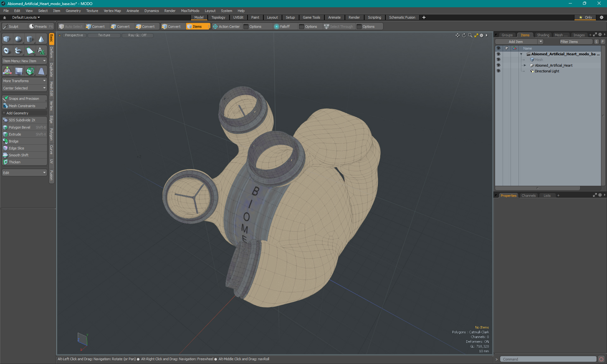Screen dimensions: 607x364
Task: Select the Torus primitive tool
Action: coord(7,51)
